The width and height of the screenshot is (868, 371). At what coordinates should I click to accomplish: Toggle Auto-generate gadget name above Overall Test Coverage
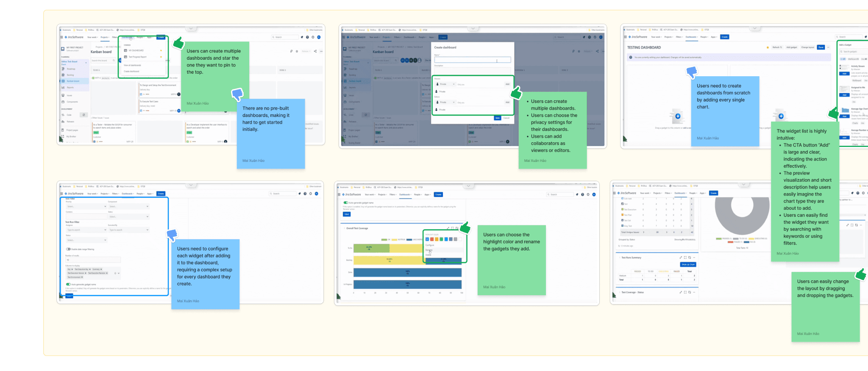[345, 203]
